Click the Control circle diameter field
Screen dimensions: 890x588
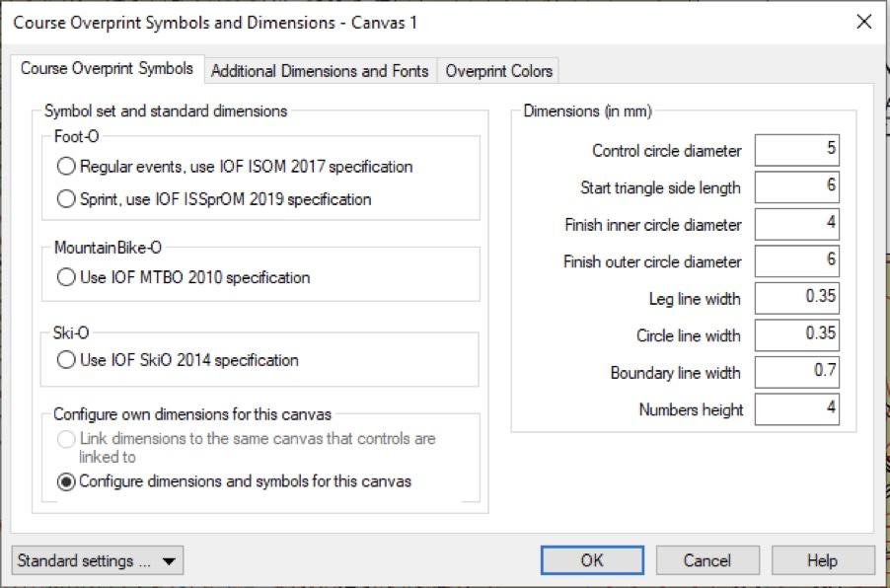point(797,150)
